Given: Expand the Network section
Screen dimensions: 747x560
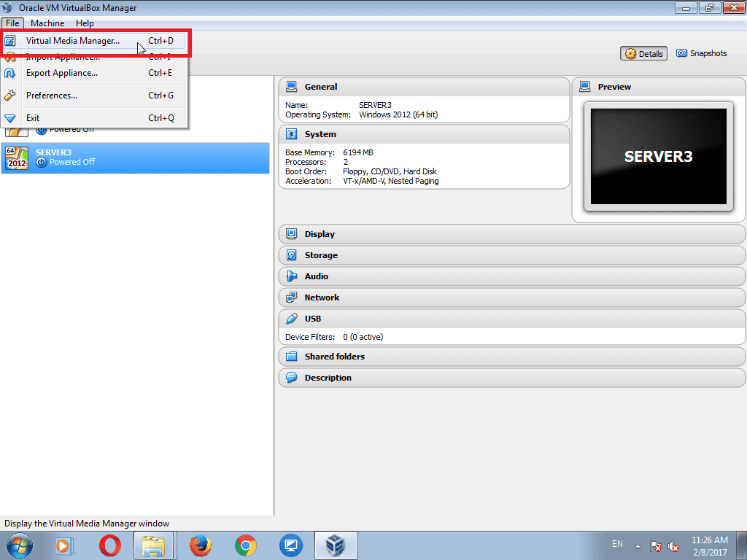Looking at the screenshot, I should click(x=511, y=297).
